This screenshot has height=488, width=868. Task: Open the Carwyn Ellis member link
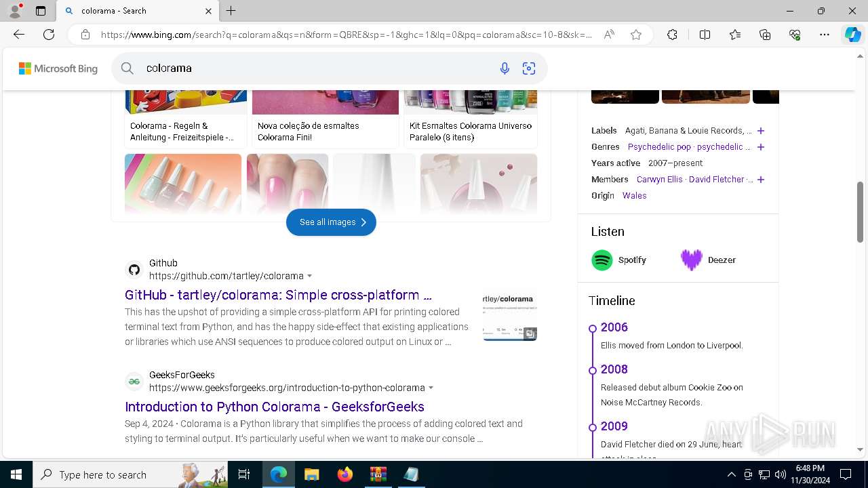(x=660, y=179)
